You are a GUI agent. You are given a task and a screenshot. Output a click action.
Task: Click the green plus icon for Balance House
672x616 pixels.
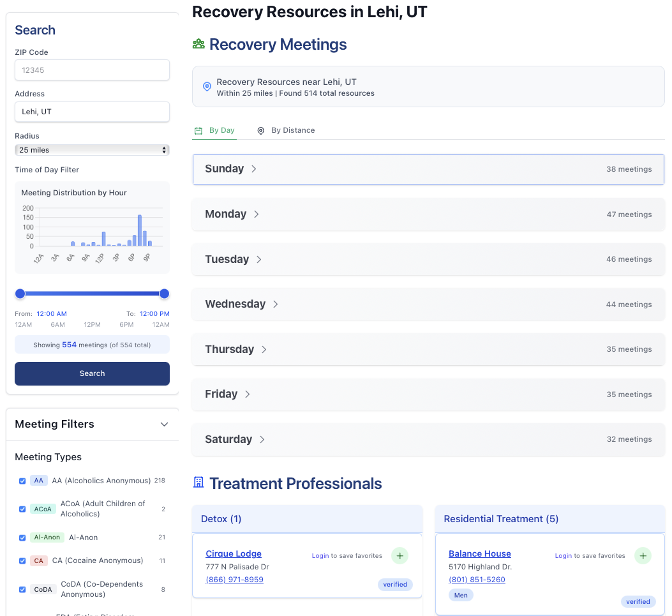pyautogui.click(x=643, y=556)
